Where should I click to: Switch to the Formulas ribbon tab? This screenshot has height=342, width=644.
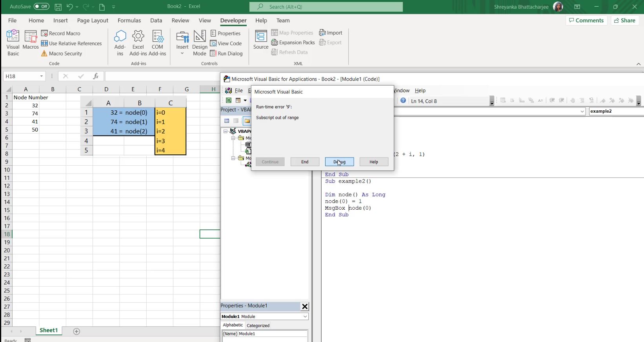129,20
